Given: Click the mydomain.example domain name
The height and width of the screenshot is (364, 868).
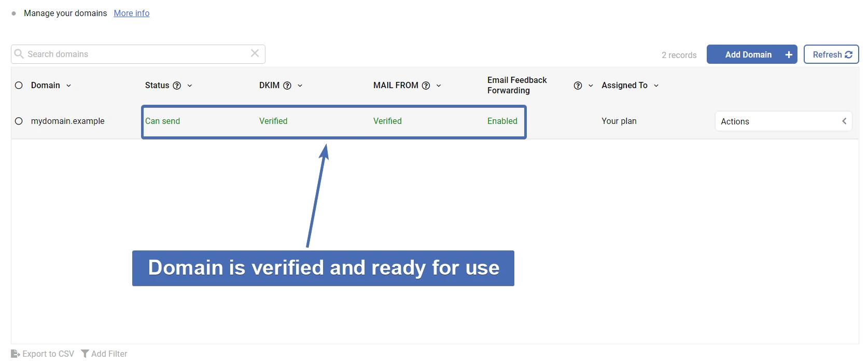Looking at the screenshot, I should click(x=67, y=121).
